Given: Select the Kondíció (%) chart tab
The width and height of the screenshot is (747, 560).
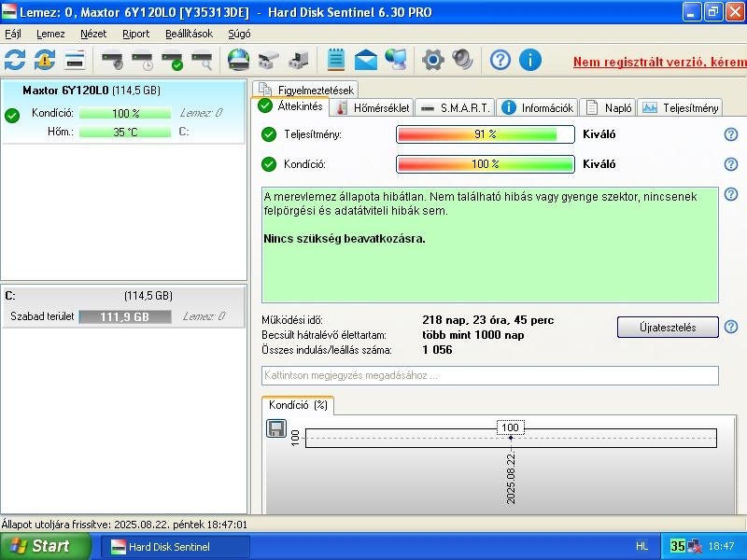Looking at the screenshot, I should coord(298,405).
